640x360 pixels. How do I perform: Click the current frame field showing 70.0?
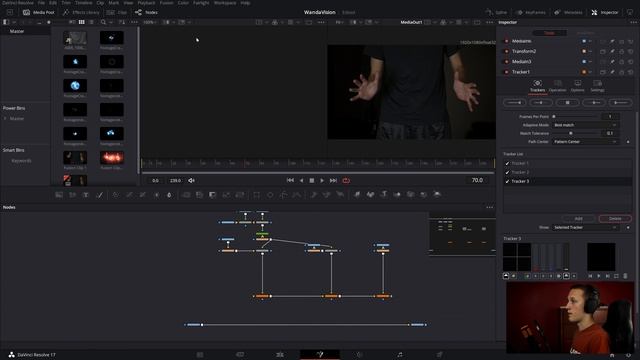pos(477,180)
